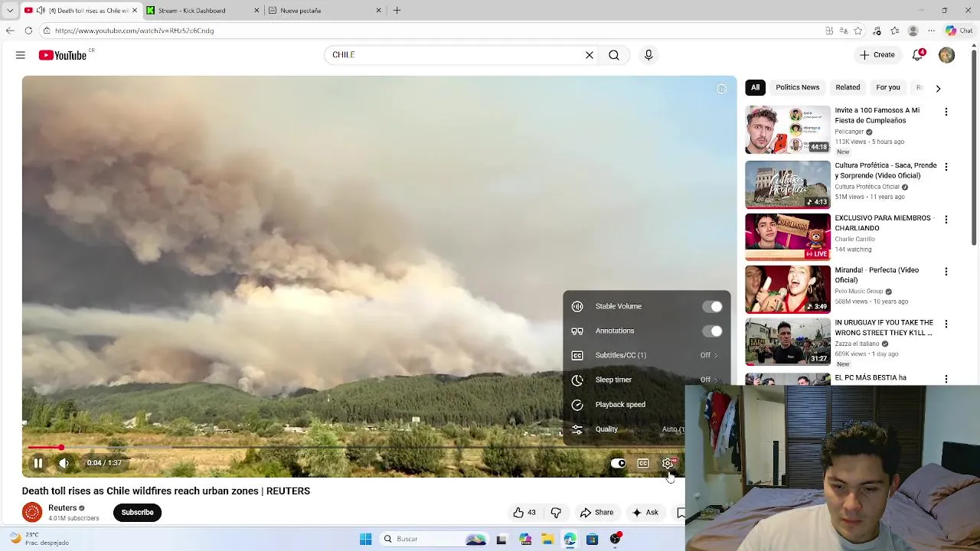The image size is (980, 551).
Task: Select the Politics News chip
Action: [x=797, y=87]
